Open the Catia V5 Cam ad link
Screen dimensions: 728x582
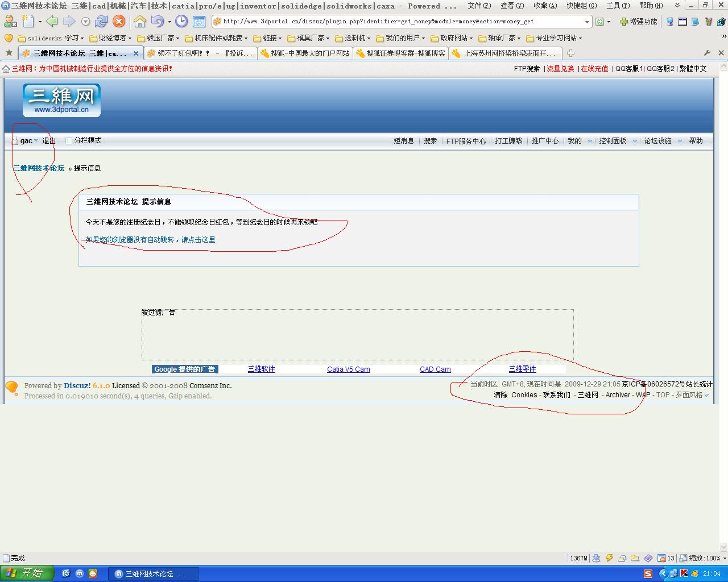point(349,369)
